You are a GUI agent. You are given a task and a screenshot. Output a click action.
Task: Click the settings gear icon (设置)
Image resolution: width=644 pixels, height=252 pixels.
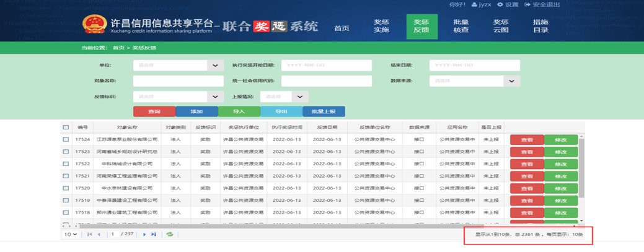500,4
